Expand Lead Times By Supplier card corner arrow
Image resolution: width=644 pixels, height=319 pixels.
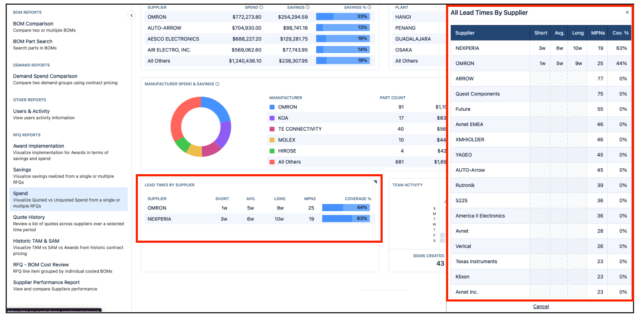click(375, 182)
